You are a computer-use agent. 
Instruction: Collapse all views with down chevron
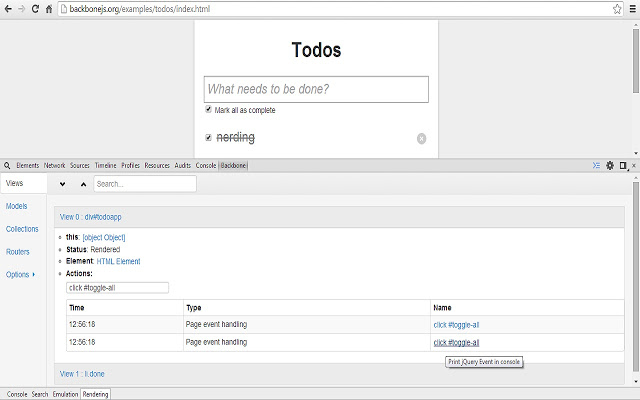coord(62,184)
